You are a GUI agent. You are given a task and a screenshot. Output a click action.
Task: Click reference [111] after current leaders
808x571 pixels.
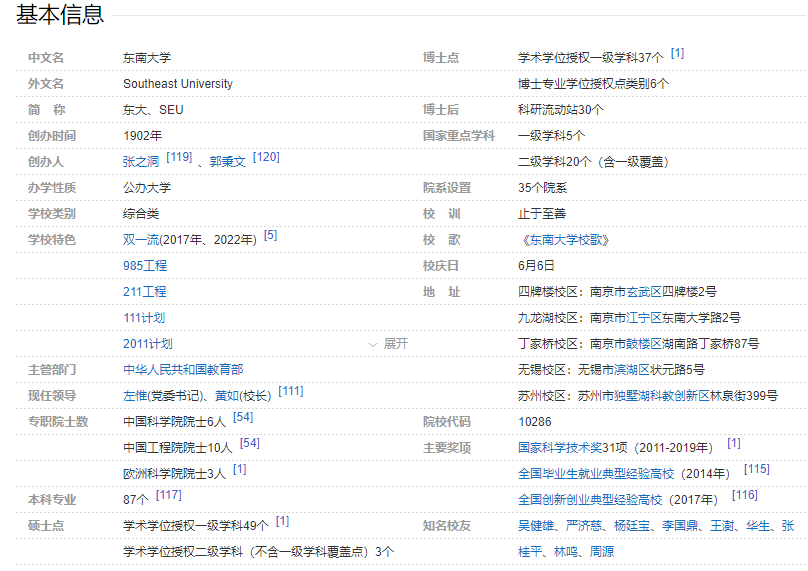click(x=291, y=391)
